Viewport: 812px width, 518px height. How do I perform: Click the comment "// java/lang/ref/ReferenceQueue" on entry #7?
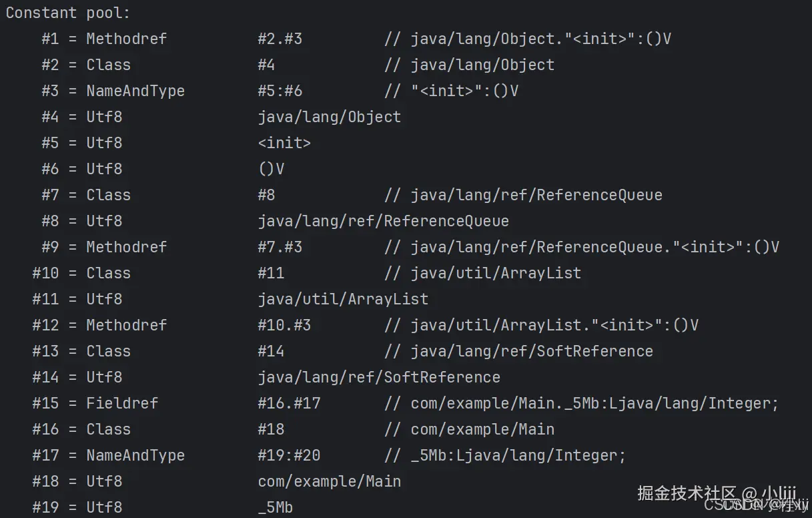click(x=523, y=195)
